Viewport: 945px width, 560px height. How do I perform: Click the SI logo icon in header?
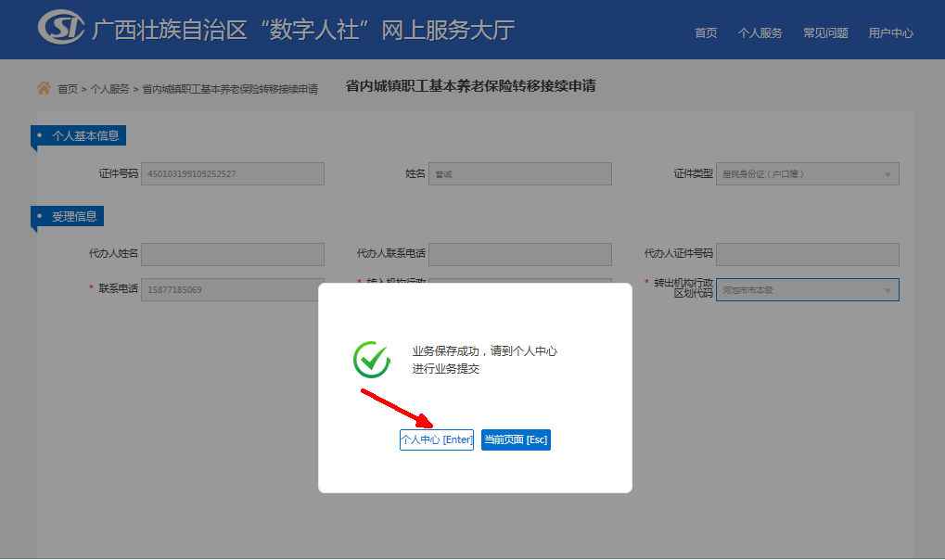click(x=62, y=28)
